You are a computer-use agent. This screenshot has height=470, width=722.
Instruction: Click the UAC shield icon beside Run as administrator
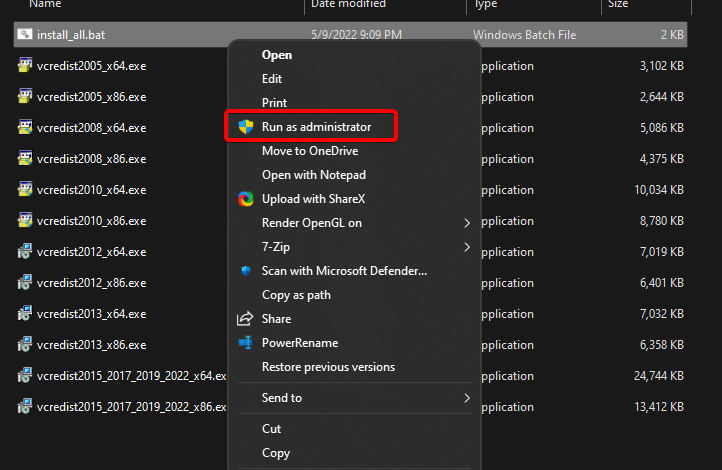point(245,127)
